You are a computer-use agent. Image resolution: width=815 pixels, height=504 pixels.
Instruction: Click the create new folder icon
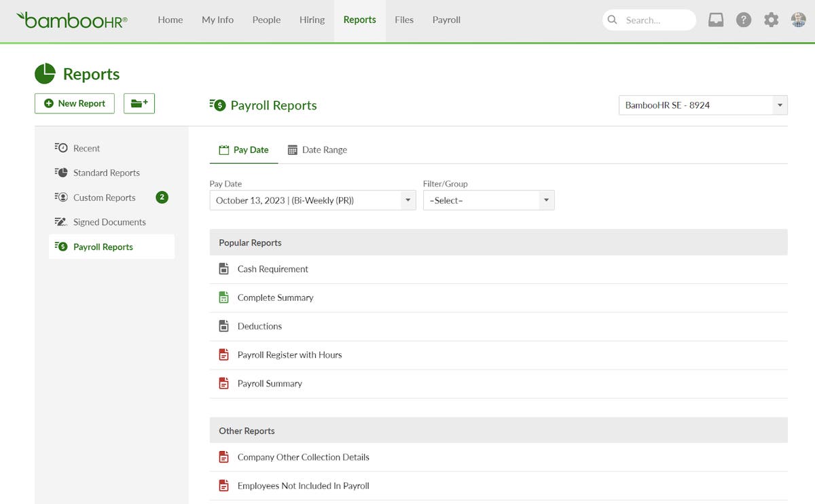coord(139,103)
